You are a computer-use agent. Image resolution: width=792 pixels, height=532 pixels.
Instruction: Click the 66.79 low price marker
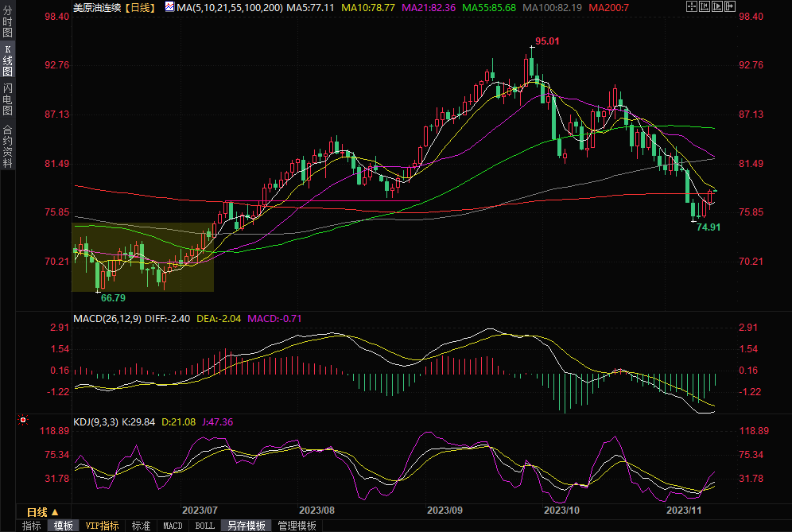coord(112,297)
